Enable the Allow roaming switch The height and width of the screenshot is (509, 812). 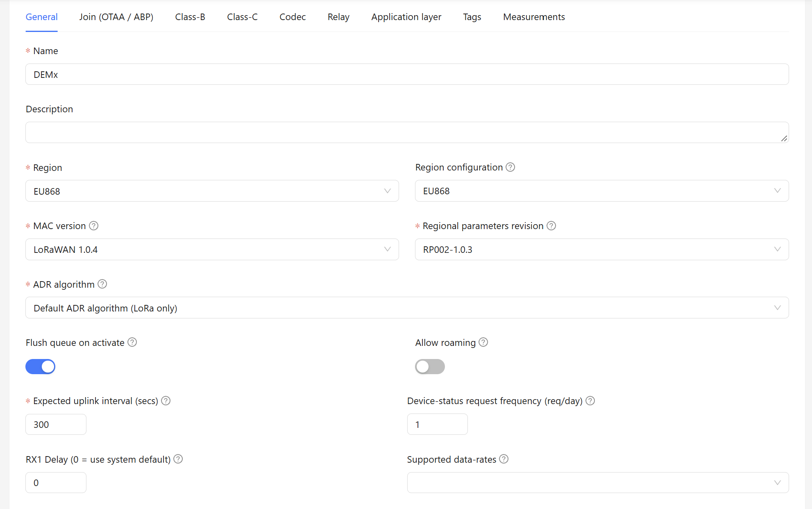pyautogui.click(x=430, y=367)
